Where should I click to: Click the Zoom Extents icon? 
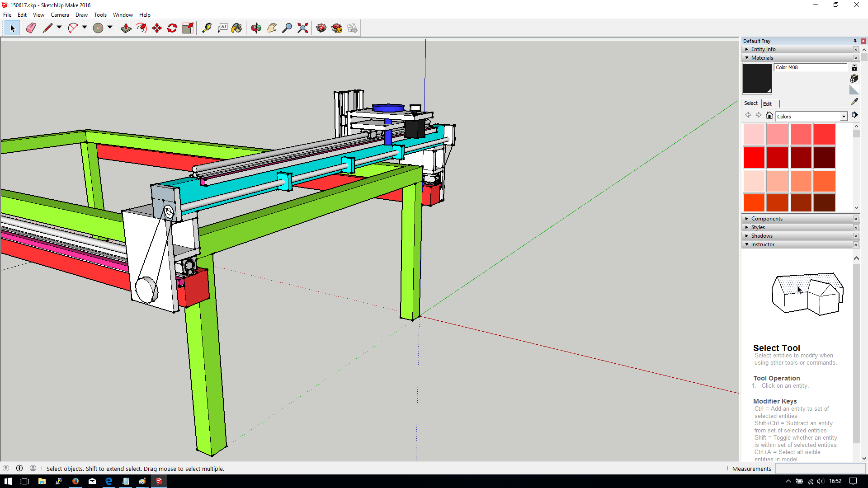click(x=303, y=28)
